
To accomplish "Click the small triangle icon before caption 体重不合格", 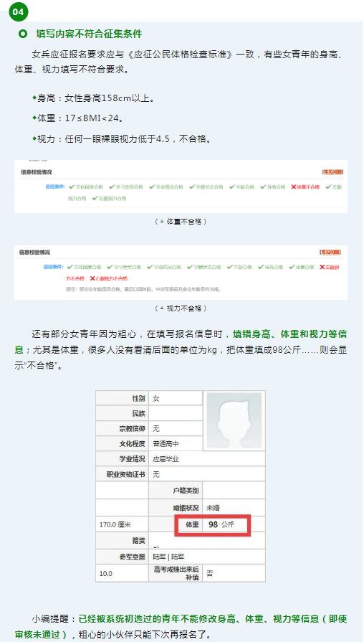I will coord(162,222).
